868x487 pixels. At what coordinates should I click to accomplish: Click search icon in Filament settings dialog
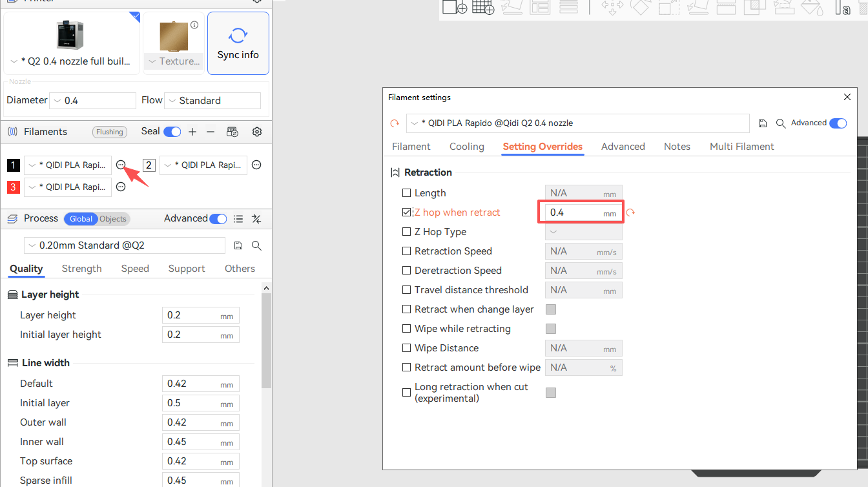click(781, 123)
